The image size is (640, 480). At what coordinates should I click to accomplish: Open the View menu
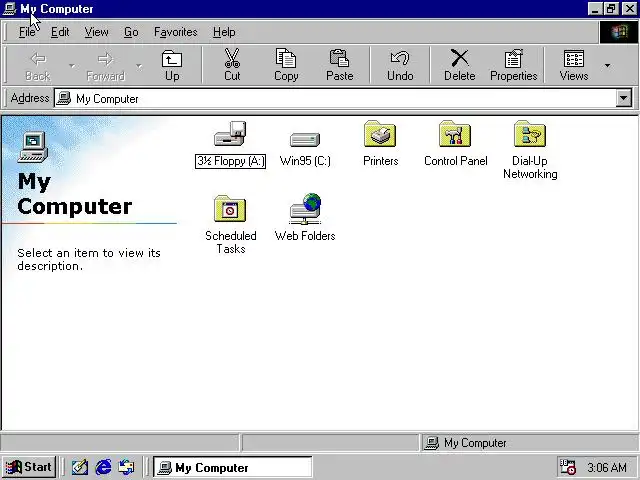(96, 32)
